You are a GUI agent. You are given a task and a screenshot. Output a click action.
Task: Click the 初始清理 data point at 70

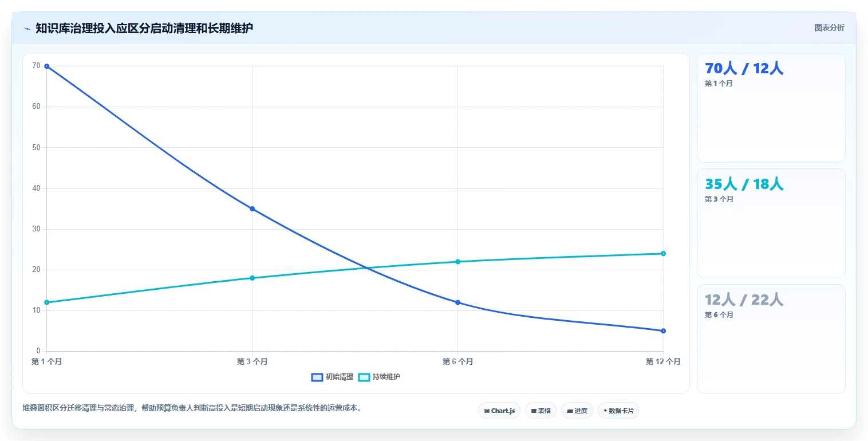click(46, 66)
